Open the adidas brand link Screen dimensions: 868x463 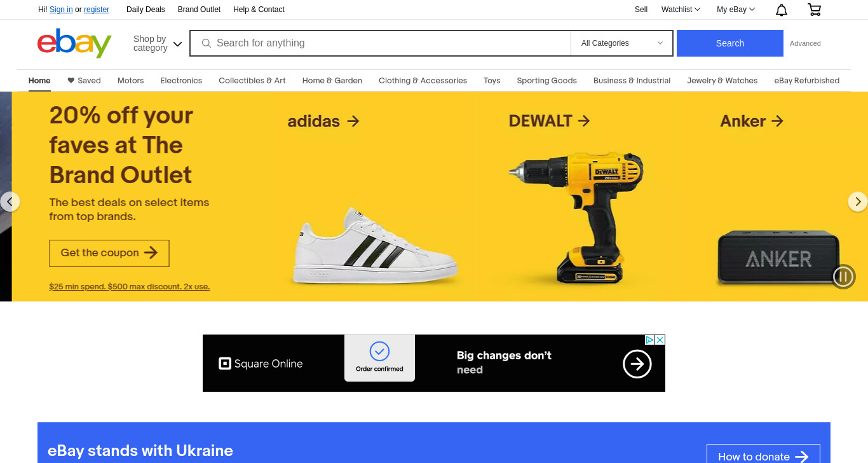[323, 121]
